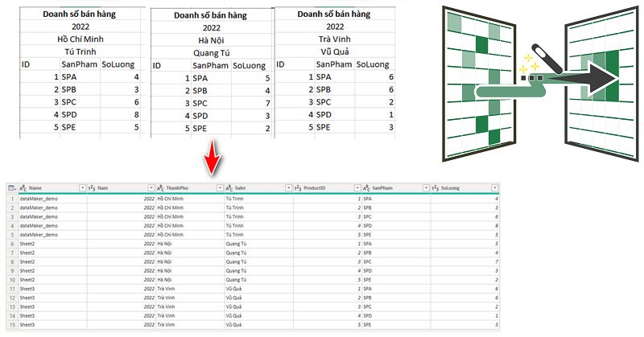Viewport: 644px width, 337px height.
Task: Click the data type icon on ProductID column
Action: tap(298, 187)
